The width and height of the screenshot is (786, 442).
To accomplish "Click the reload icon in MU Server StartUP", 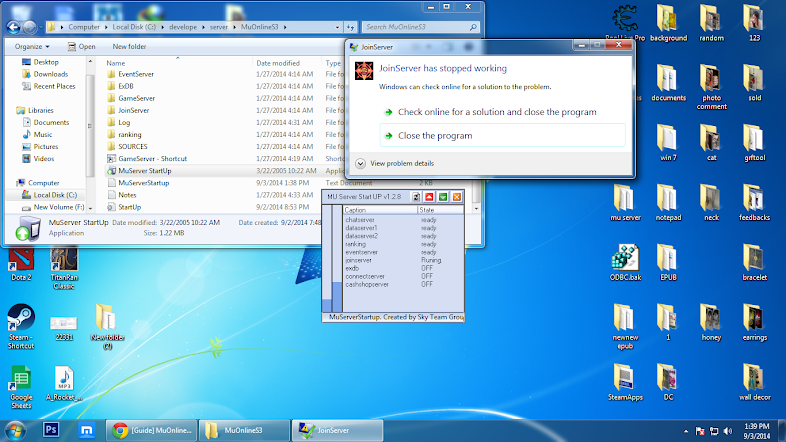I will click(416, 197).
